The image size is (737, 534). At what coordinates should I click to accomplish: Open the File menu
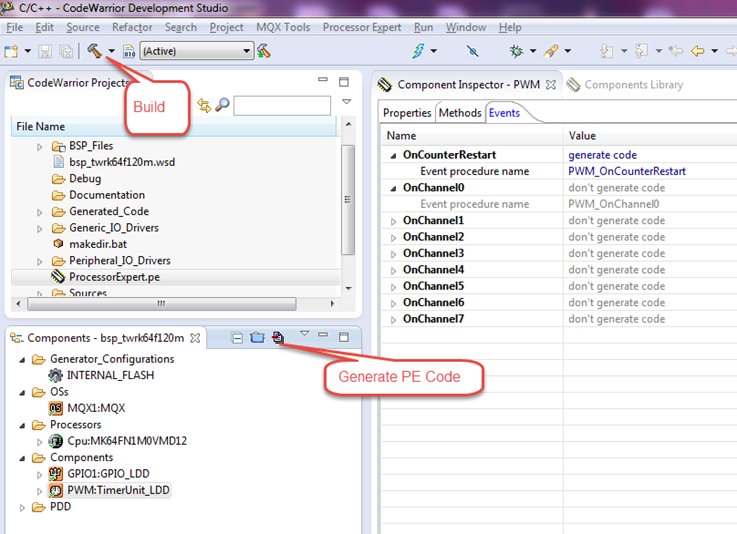point(15,27)
